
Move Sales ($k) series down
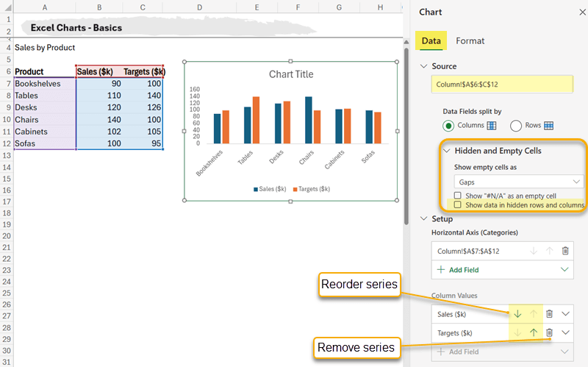517,314
